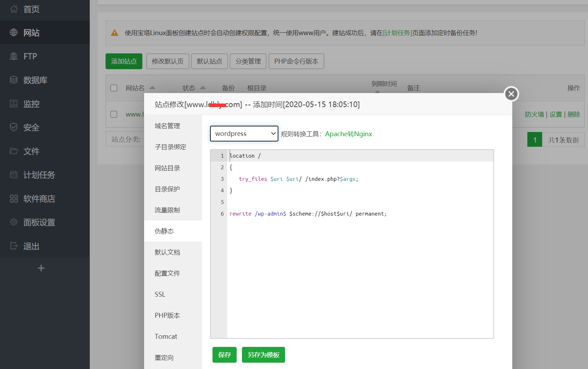
Task: Click the folder icon beside 文件
Action: click(x=14, y=151)
